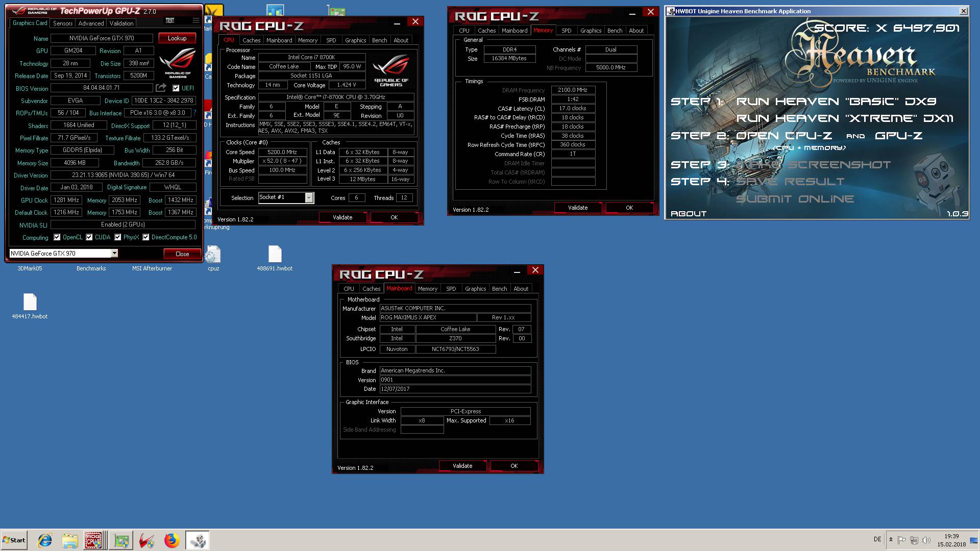Show hidden tray icons arrow
980x551 pixels.
[x=891, y=540]
